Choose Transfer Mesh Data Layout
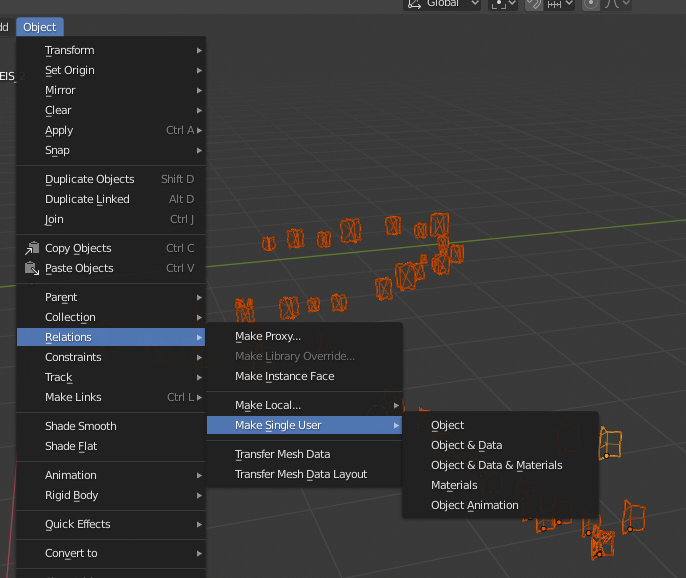The width and height of the screenshot is (686, 578). 304,474
